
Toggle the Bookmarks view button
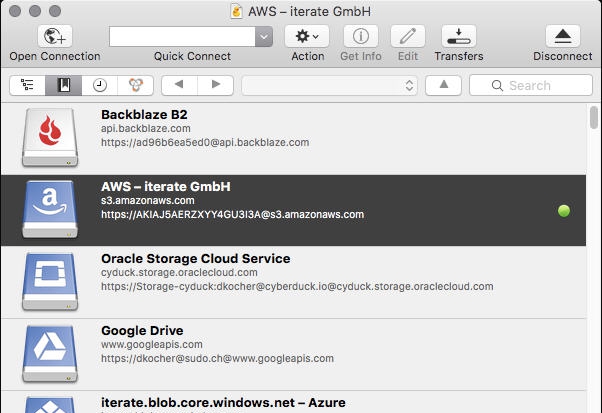(63, 85)
